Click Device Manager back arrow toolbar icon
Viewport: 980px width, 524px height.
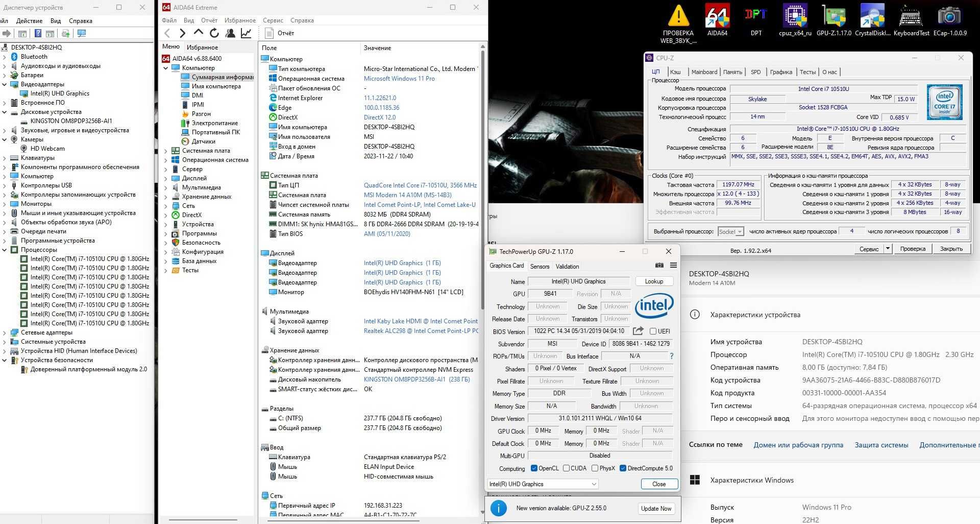click(7, 34)
